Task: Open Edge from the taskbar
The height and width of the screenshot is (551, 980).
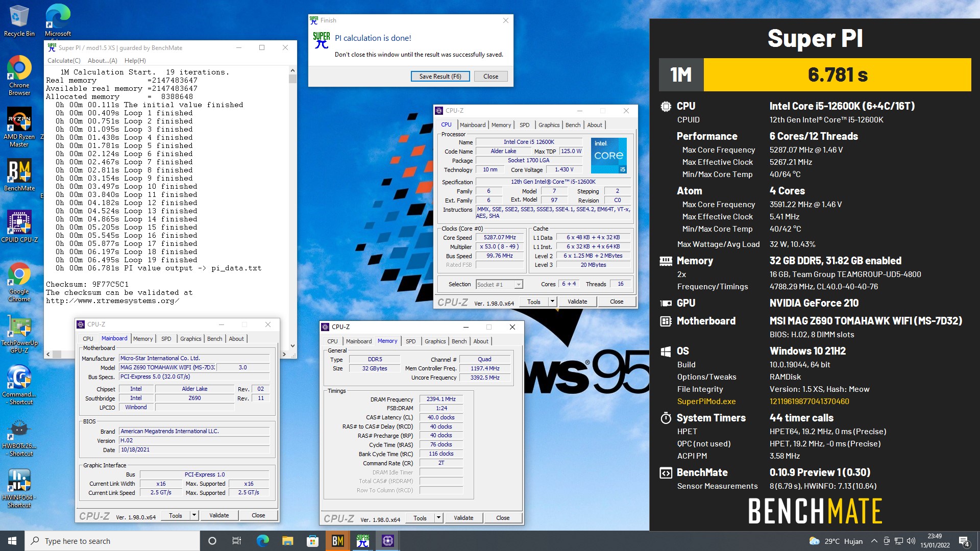Action: 262,541
